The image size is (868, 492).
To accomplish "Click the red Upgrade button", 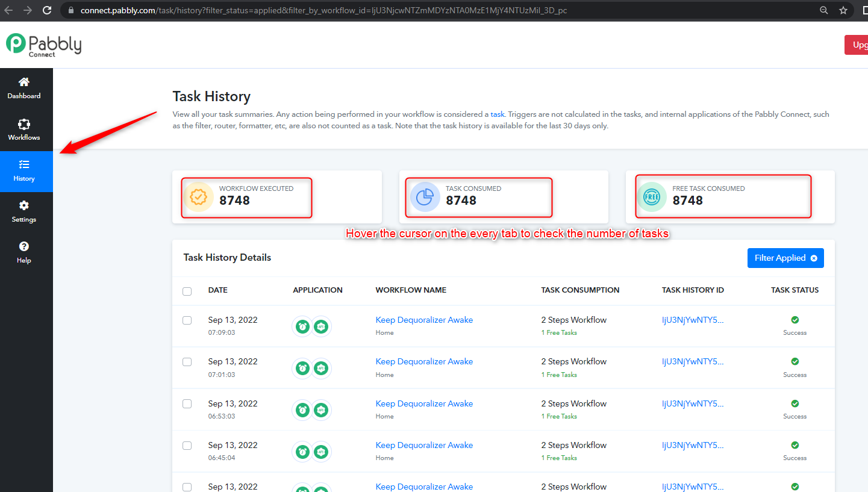I will 856,45.
